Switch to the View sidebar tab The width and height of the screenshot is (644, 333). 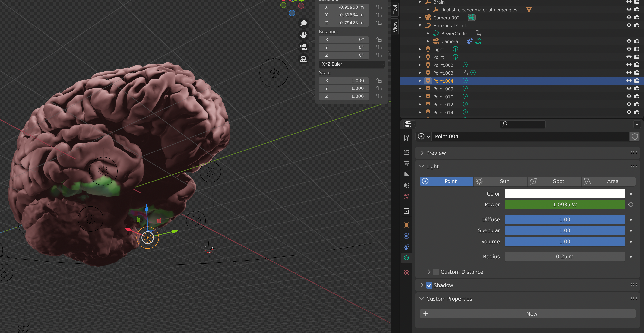point(395,26)
